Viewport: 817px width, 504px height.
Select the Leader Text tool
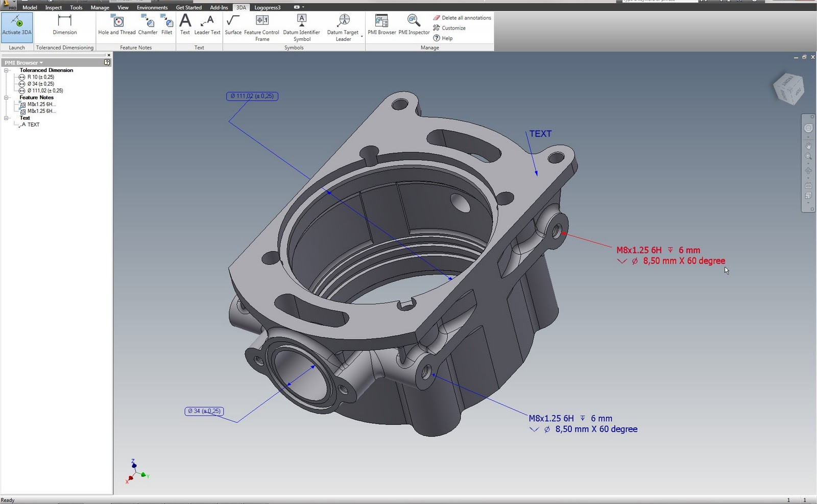pyautogui.click(x=207, y=23)
